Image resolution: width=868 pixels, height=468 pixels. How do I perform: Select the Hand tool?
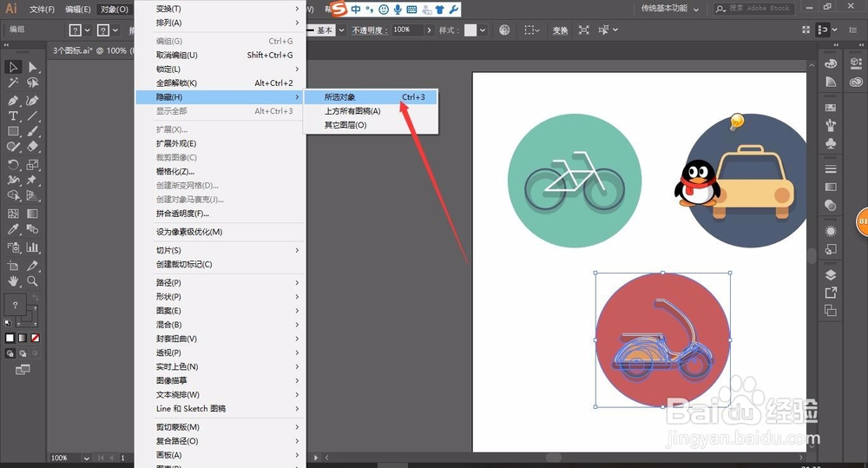point(13,280)
